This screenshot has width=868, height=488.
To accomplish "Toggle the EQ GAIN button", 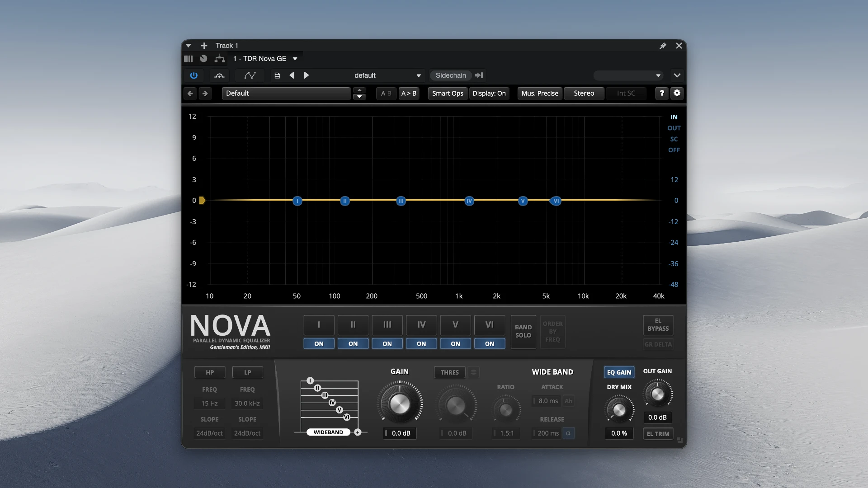I will [x=619, y=372].
